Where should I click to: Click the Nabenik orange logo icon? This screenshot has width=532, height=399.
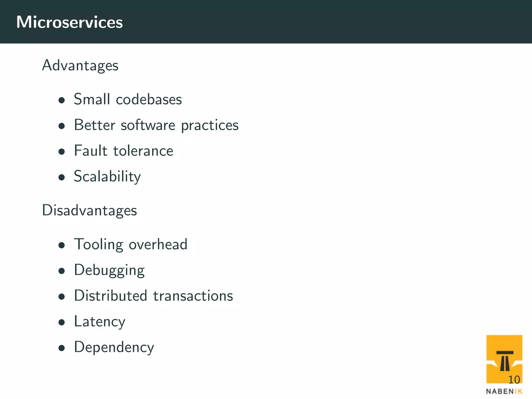(504, 359)
